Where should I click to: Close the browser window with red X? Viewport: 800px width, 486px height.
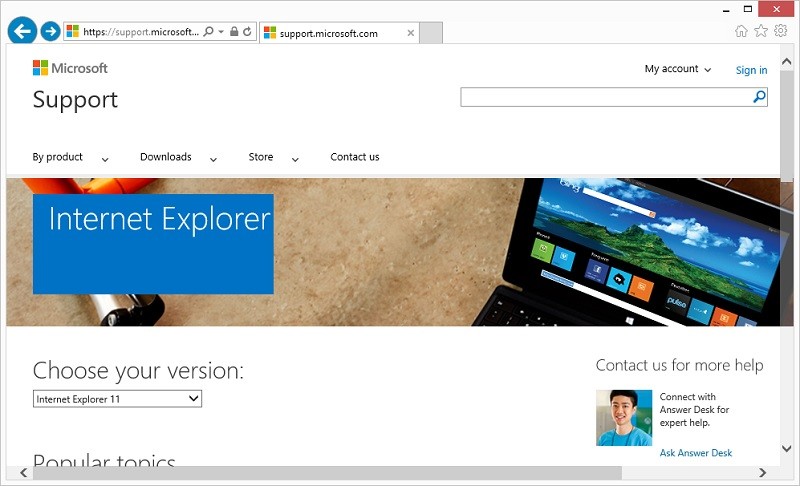(x=777, y=9)
